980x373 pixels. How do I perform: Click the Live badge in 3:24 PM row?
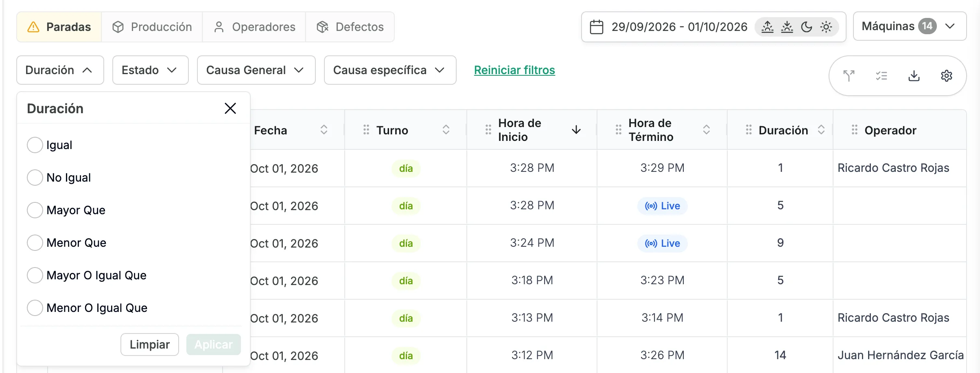662,243
